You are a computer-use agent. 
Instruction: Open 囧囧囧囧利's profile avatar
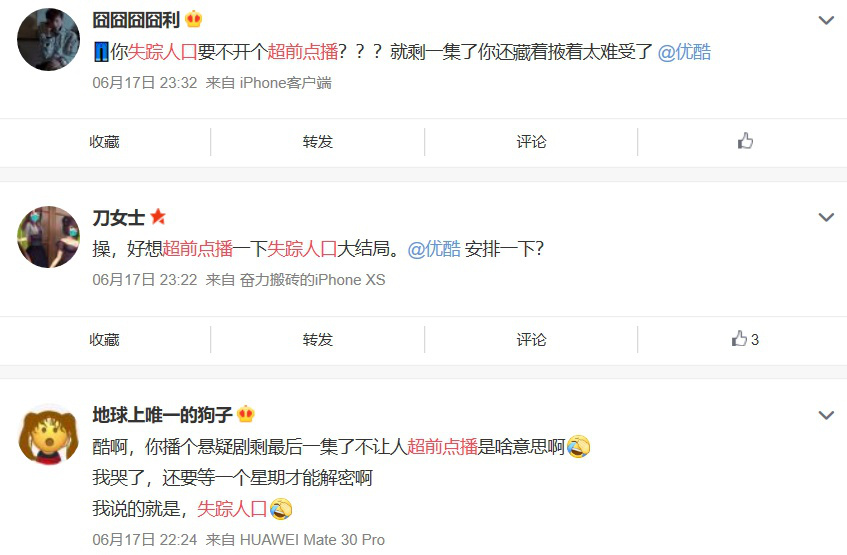(49, 39)
